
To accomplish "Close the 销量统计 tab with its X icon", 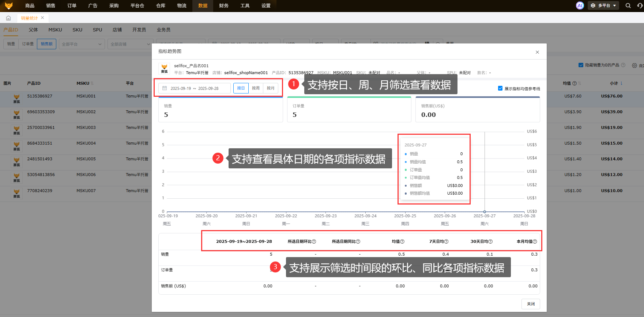I will pos(42,18).
